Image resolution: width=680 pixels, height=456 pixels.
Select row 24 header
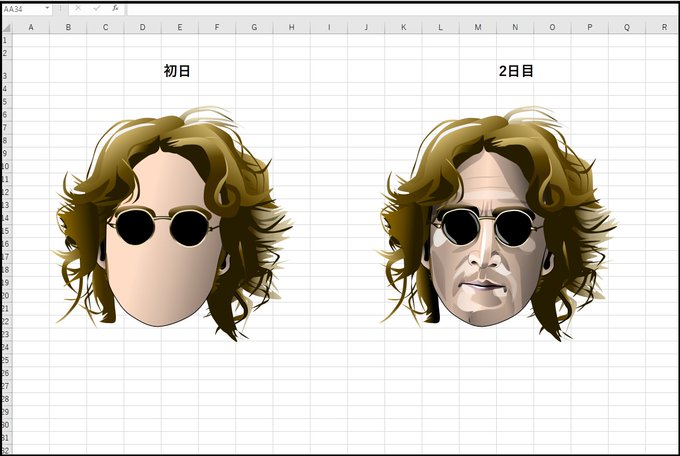[x=6, y=347]
